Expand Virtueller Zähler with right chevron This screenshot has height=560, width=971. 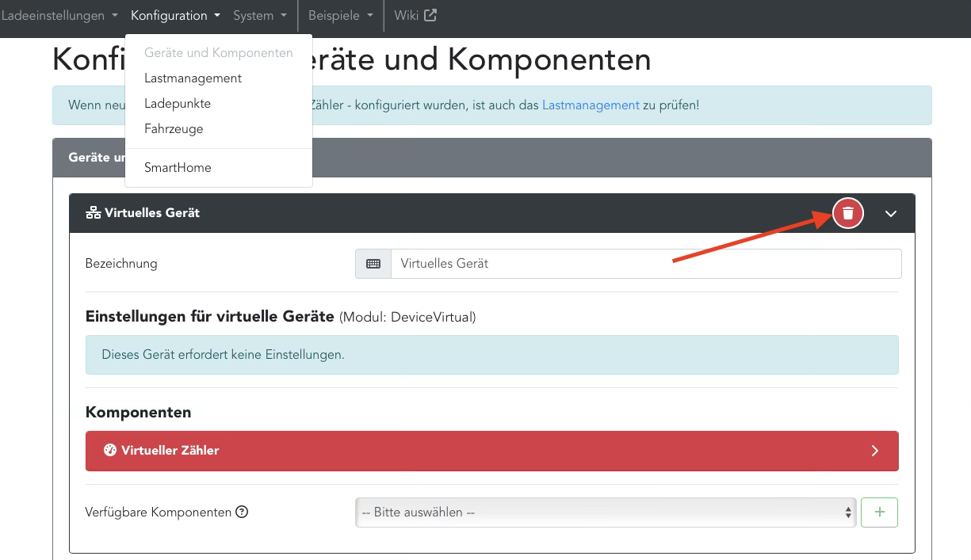point(875,451)
